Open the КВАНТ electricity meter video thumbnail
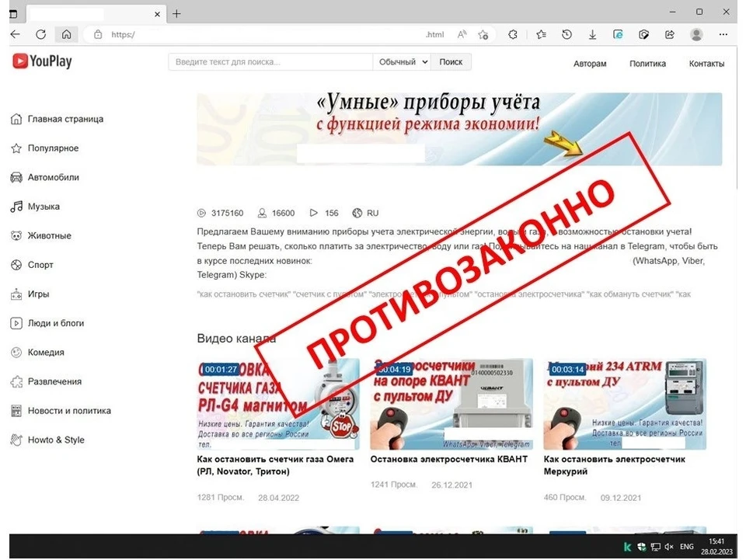The image size is (746, 560). click(451, 404)
